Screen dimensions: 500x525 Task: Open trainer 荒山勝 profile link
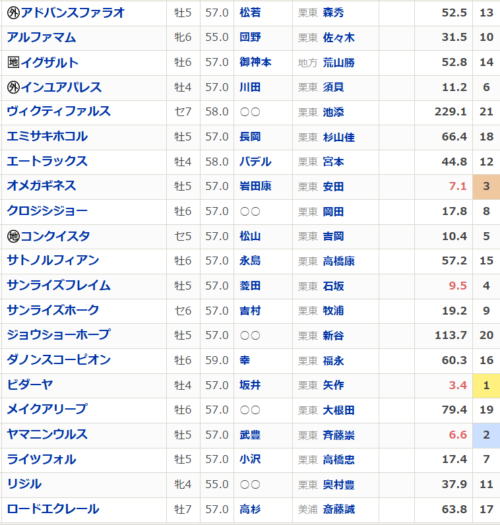[x=338, y=63]
